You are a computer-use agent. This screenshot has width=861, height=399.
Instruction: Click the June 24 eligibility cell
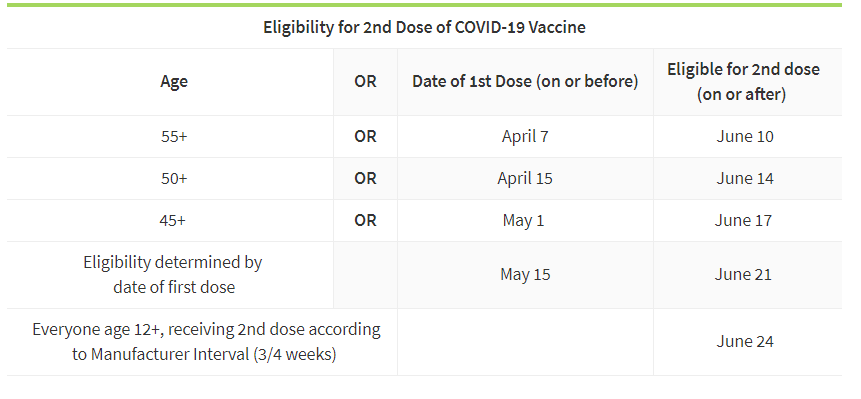(745, 341)
